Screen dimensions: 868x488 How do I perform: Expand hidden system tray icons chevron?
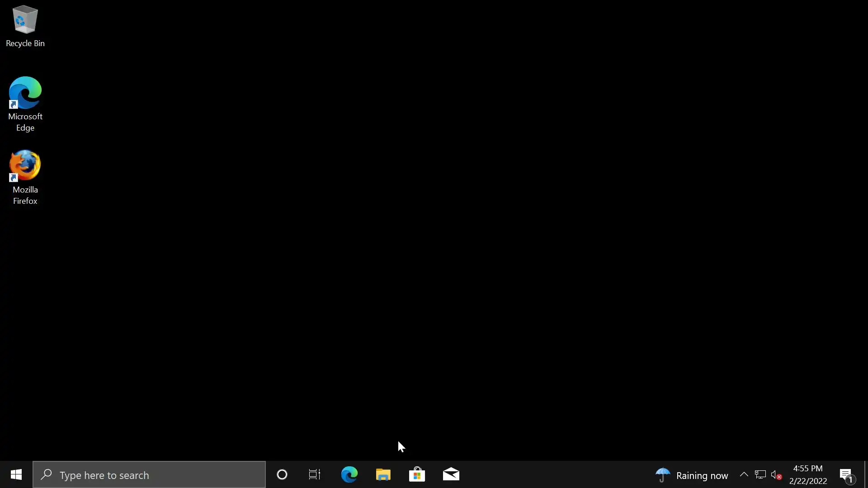click(744, 474)
